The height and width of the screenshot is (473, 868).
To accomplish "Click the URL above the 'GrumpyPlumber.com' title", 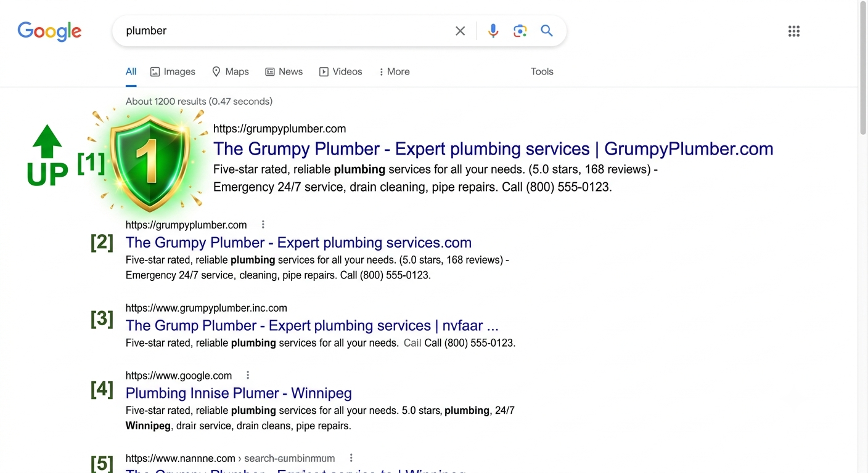I will pyautogui.click(x=279, y=129).
